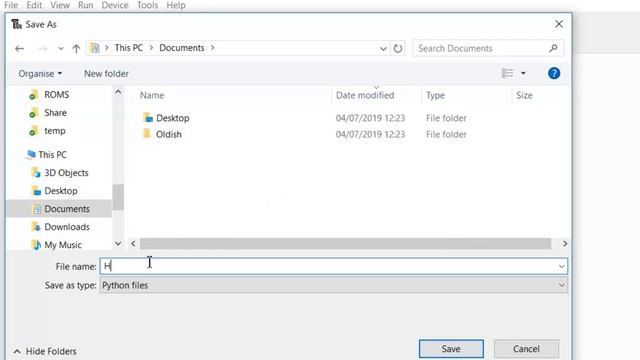The width and height of the screenshot is (640, 360).
Task: Select the Desktop folder in file list
Action: [x=173, y=118]
